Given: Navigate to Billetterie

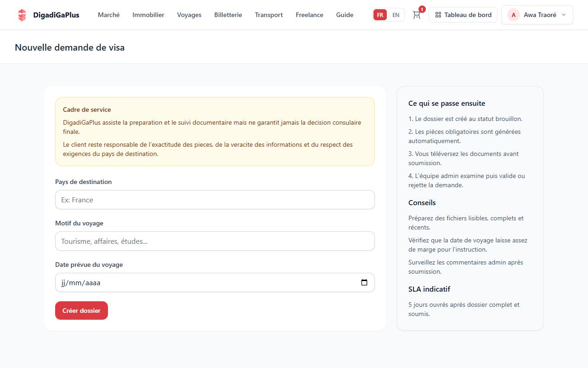Looking at the screenshot, I should 228,15.
